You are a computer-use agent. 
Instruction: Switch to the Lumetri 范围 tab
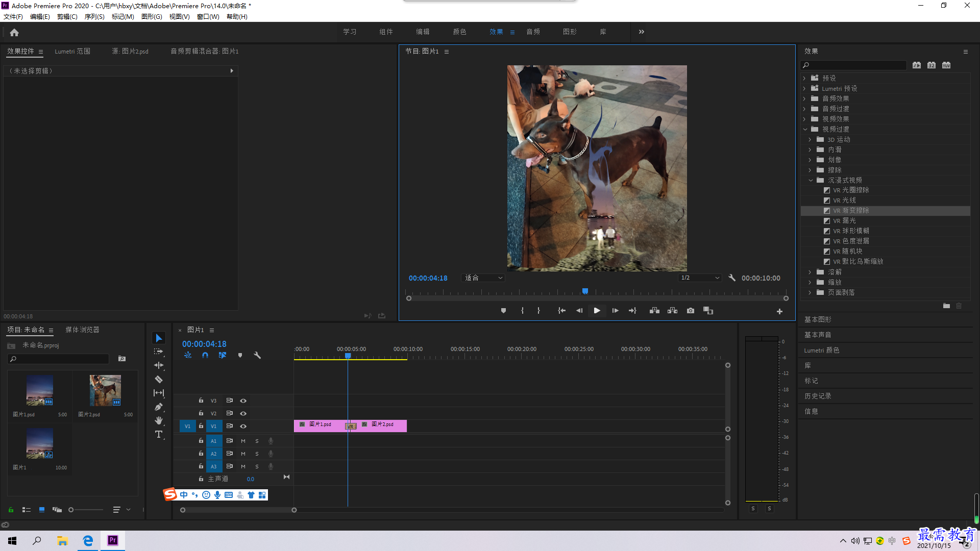point(72,52)
